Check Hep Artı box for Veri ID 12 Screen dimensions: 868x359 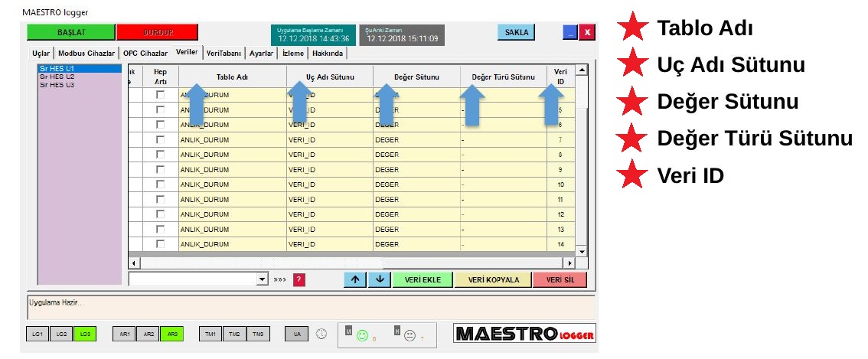point(161,214)
